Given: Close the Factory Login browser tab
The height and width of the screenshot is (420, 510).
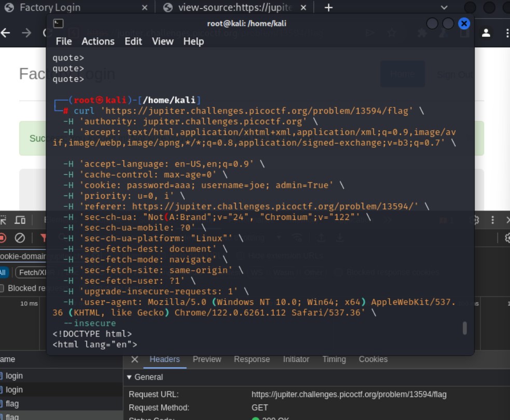Looking at the screenshot, I should point(145,7).
